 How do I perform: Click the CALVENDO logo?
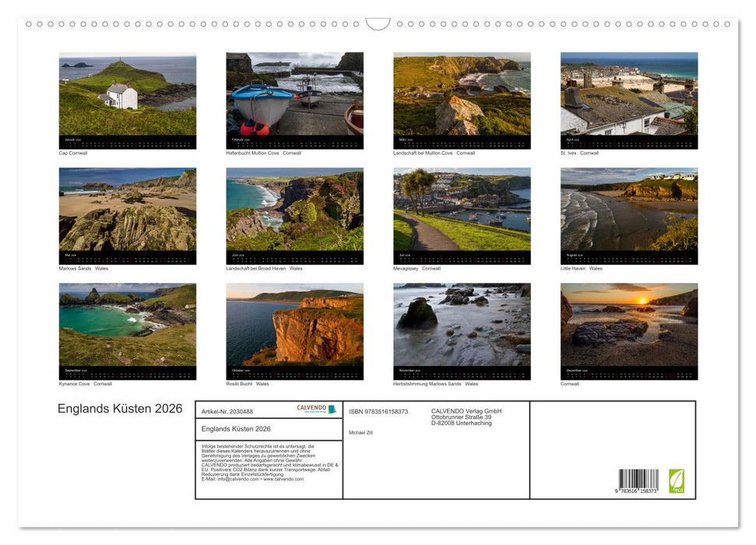pos(316,409)
